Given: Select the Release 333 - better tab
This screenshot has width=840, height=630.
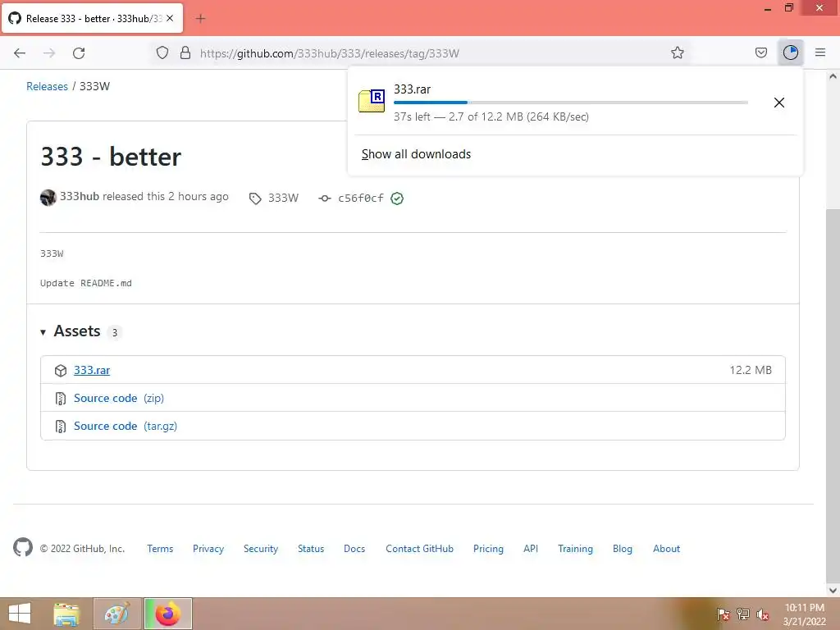Looking at the screenshot, I should click(x=93, y=18).
